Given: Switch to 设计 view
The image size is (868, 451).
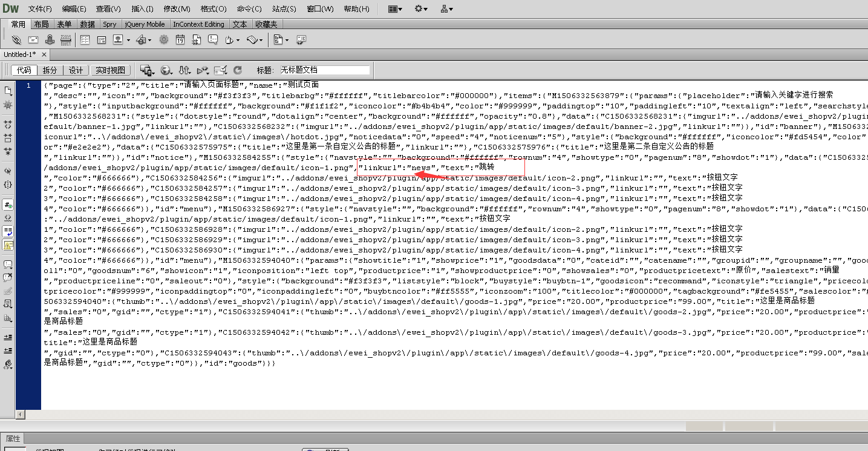Looking at the screenshot, I should (x=76, y=70).
